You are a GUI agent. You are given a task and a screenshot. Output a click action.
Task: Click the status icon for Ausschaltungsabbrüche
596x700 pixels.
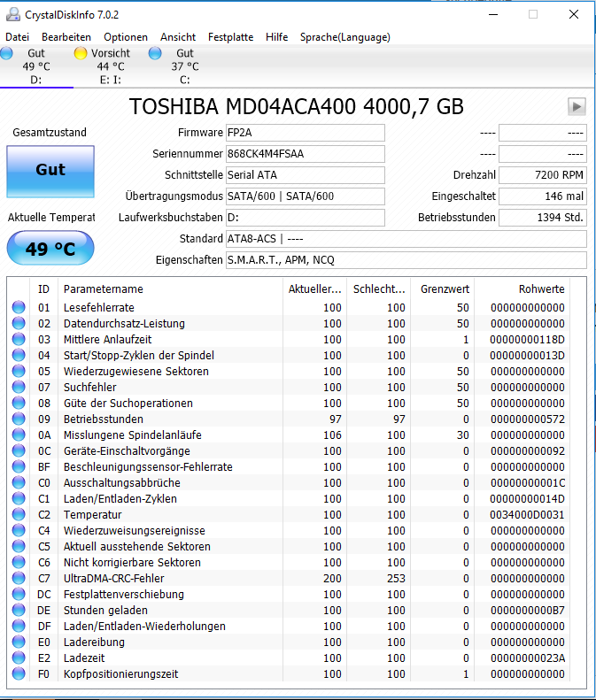pyautogui.click(x=19, y=482)
